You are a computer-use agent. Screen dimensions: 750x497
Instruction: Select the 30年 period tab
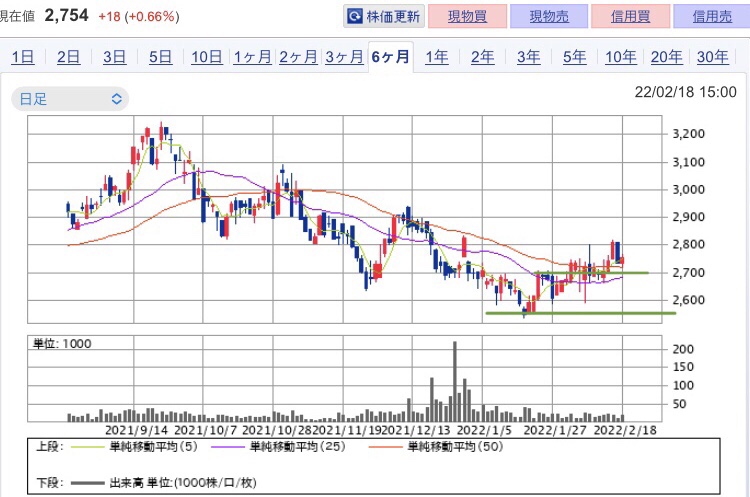pos(712,57)
